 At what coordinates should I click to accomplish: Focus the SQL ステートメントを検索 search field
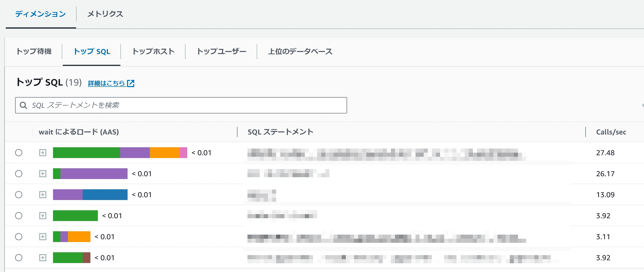(181, 105)
